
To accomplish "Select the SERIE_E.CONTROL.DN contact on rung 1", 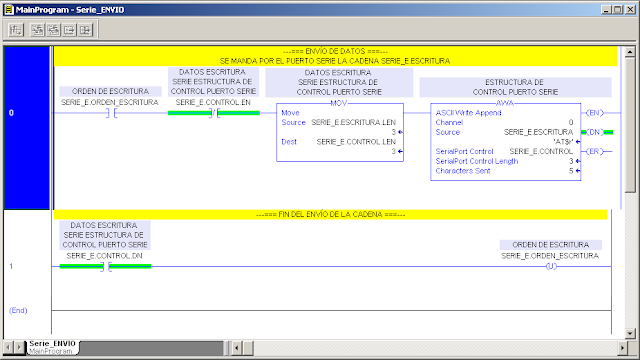I will [x=106, y=267].
